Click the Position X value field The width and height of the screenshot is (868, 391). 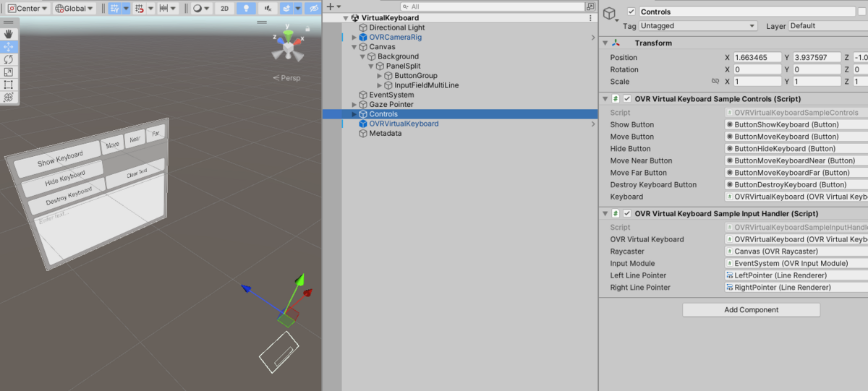(x=757, y=57)
